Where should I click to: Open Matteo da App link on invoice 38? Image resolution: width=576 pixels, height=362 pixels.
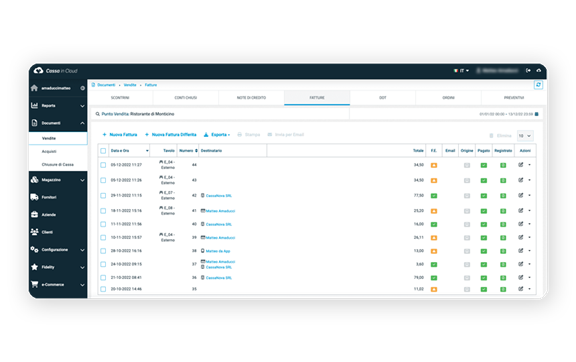(218, 251)
